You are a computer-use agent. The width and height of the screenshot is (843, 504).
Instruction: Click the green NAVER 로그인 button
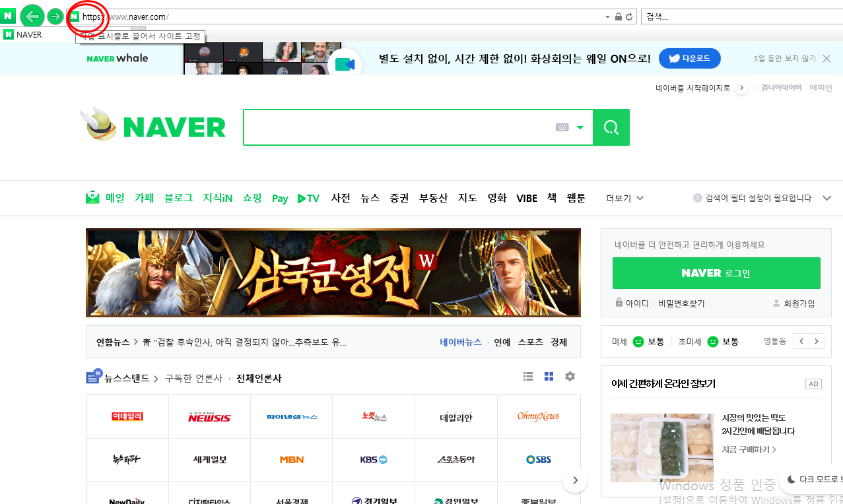coord(716,273)
